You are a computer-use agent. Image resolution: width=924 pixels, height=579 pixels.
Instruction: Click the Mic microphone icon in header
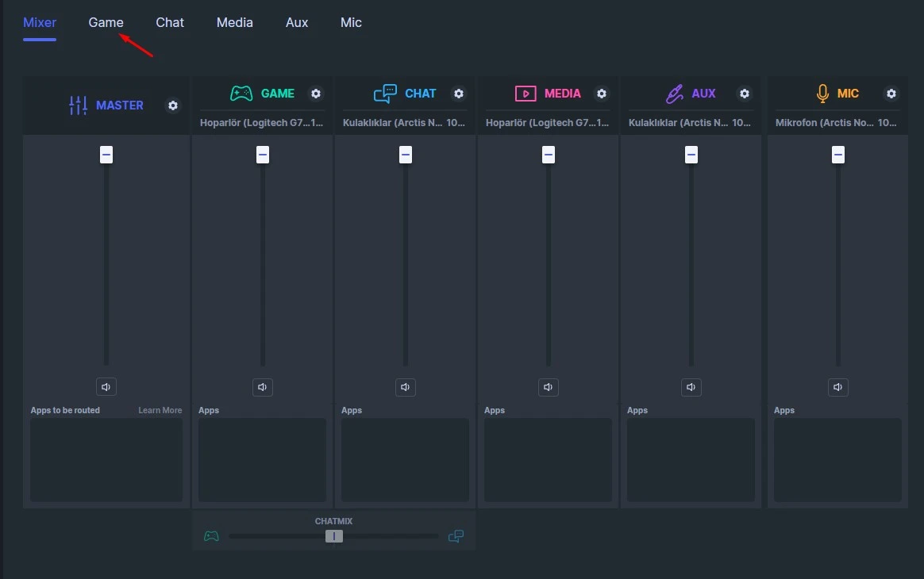pyautogui.click(x=822, y=94)
